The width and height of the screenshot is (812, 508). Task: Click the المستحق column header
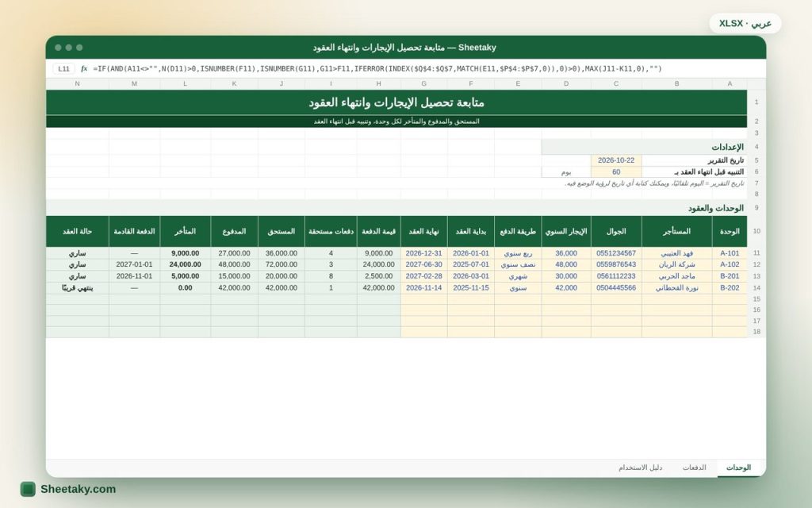282,231
